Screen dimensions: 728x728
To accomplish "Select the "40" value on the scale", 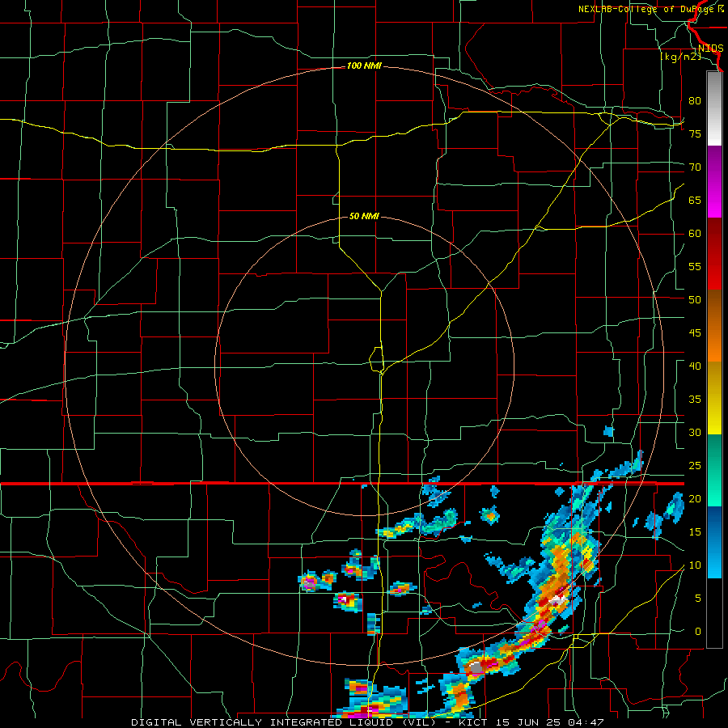I will [x=695, y=366].
